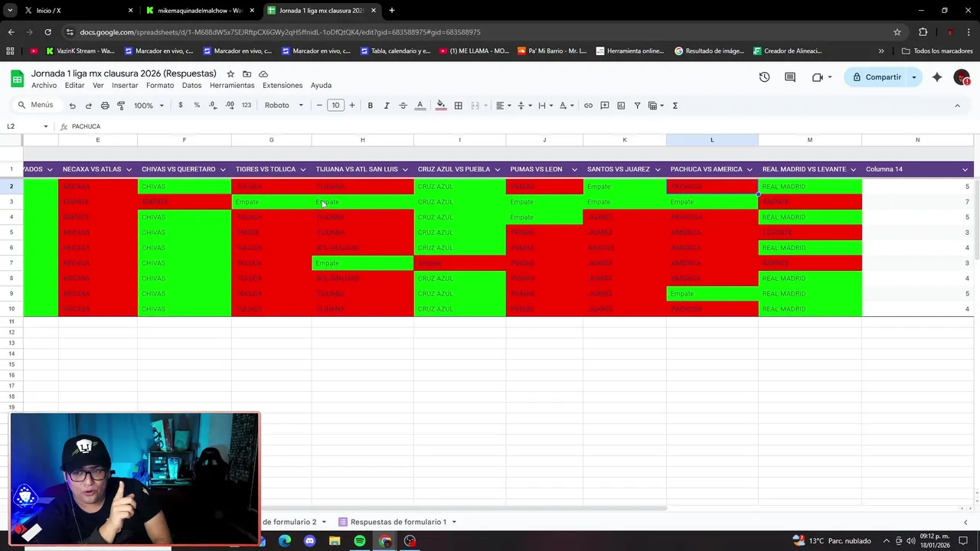Select the paint format tool
Screen dimensions: 980x551
click(121, 106)
